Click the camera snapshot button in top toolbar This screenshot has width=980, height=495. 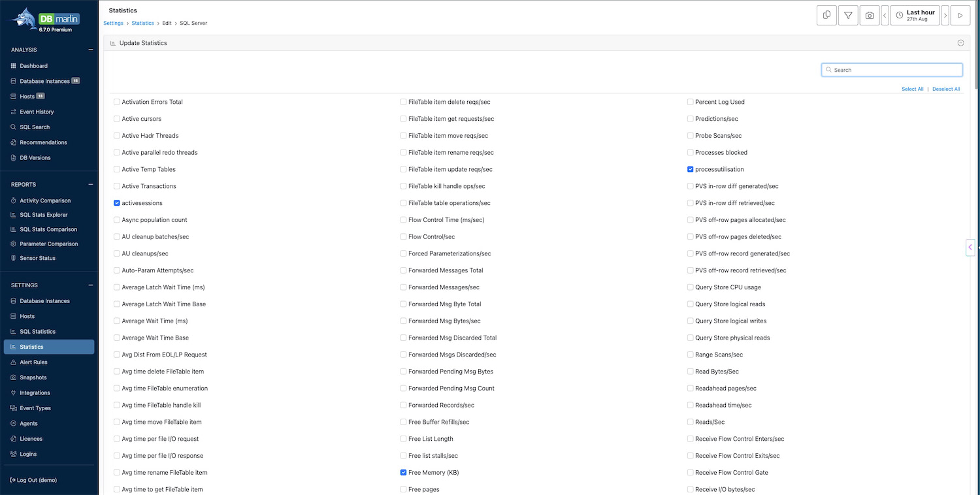(x=870, y=15)
